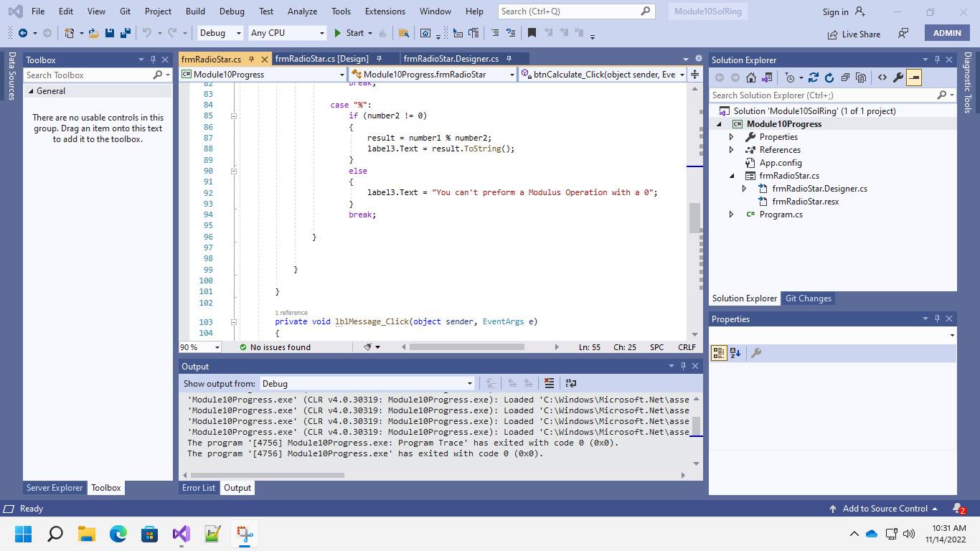The height and width of the screenshot is (551, 980).
Task: Collapse the General toolbox group
Action: coord(31,91)
